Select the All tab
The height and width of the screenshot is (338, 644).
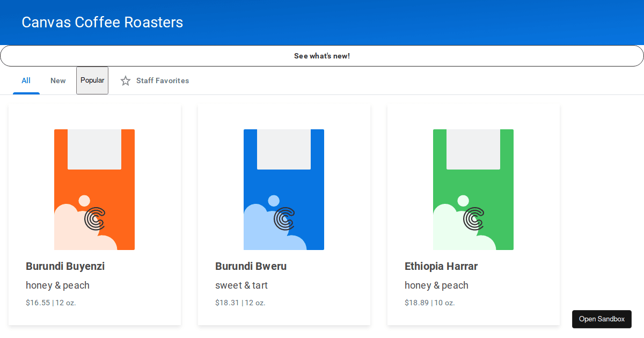tap(26, 80)
